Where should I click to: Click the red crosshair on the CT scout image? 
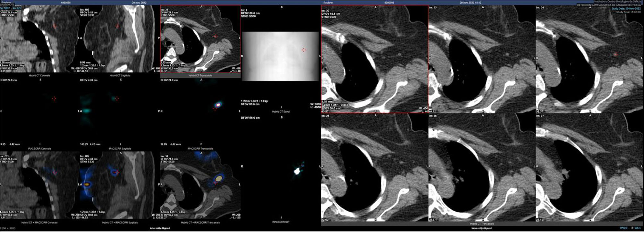tap(303, 50)
